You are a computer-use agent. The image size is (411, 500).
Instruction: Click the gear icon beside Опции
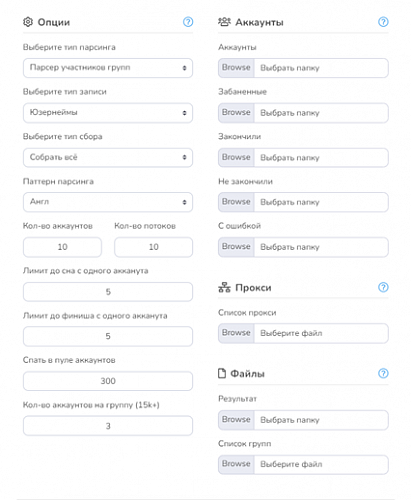pos(28,22)
